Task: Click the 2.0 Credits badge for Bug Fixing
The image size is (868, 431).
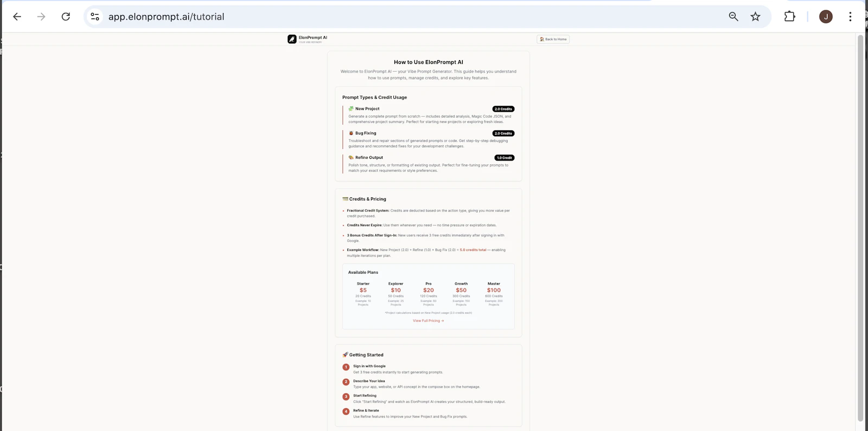Action: pyautogui.click(x=503, y=133)
